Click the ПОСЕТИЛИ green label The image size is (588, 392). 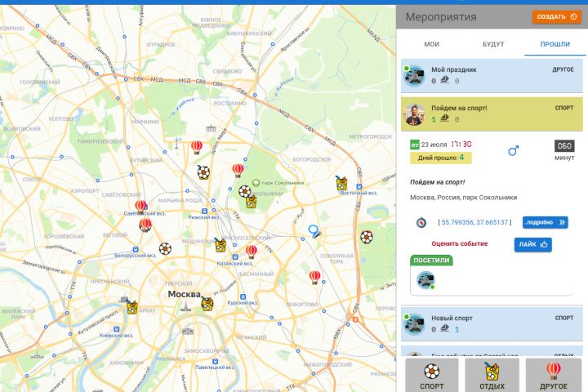(x=431, y=261)
